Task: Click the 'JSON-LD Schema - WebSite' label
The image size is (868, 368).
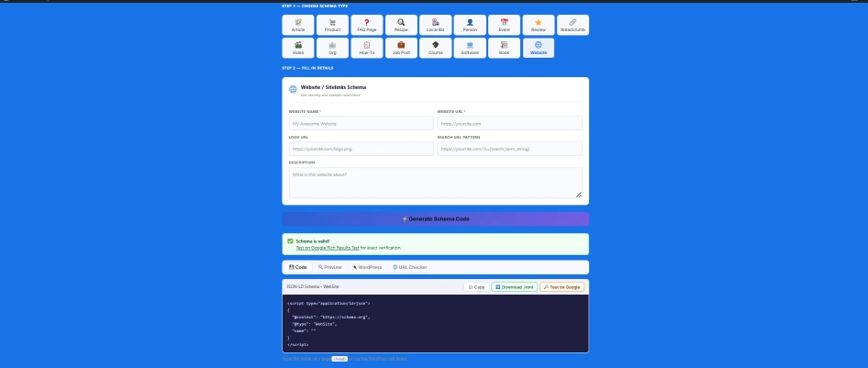Action: pos(312,286)
